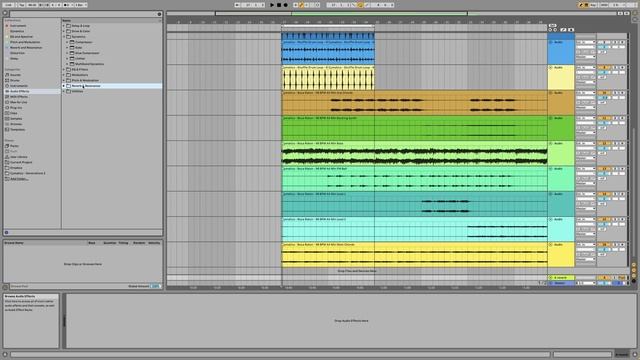Expand the Modulators folder
640x360 pixels.
64,75
